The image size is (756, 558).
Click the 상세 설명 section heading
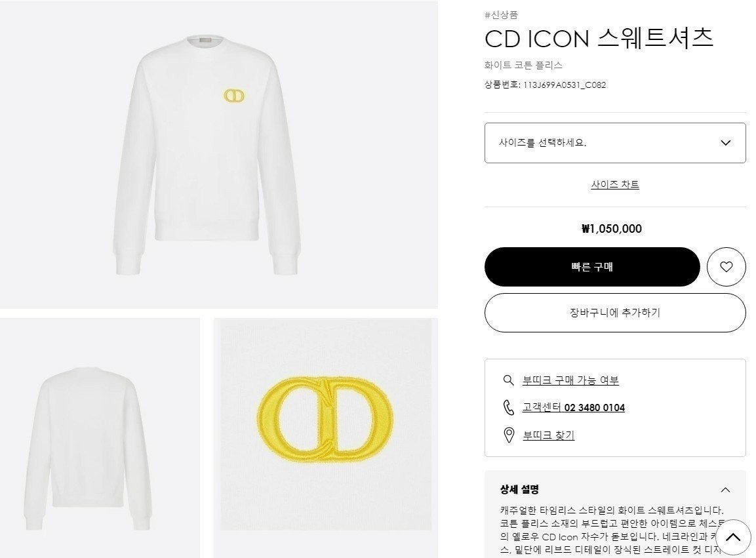[x=519, y=490]
